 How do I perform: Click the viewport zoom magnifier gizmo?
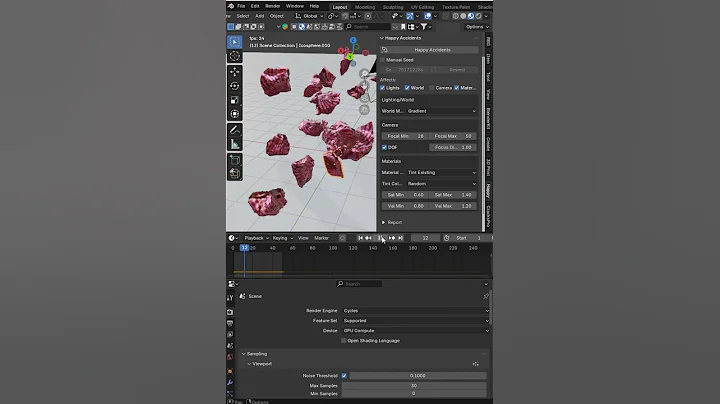[x=364, y=74]
